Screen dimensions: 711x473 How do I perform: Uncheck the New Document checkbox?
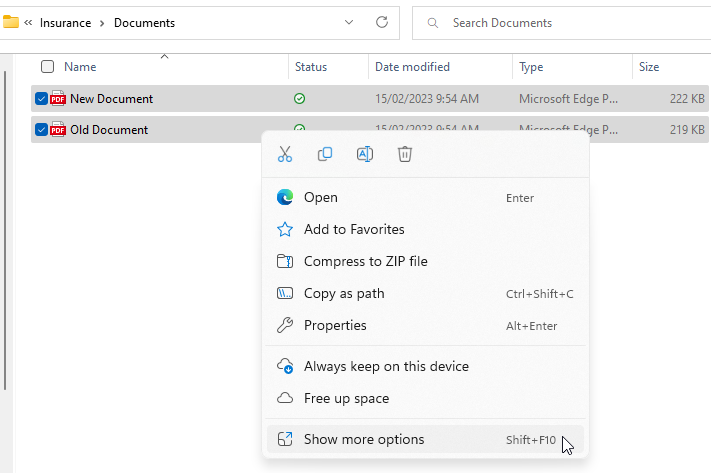[x=41, y=98]
